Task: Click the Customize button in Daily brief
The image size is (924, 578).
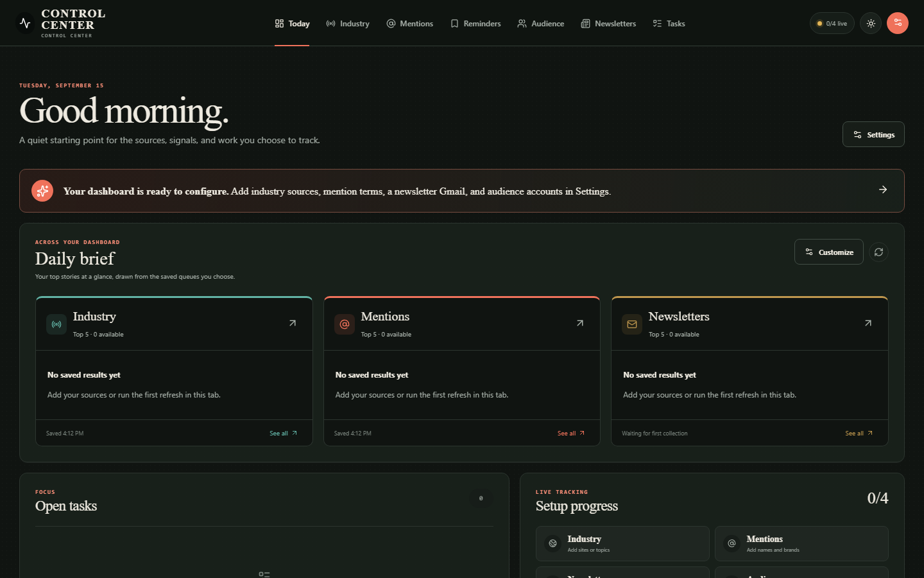Action: [829, 252]
